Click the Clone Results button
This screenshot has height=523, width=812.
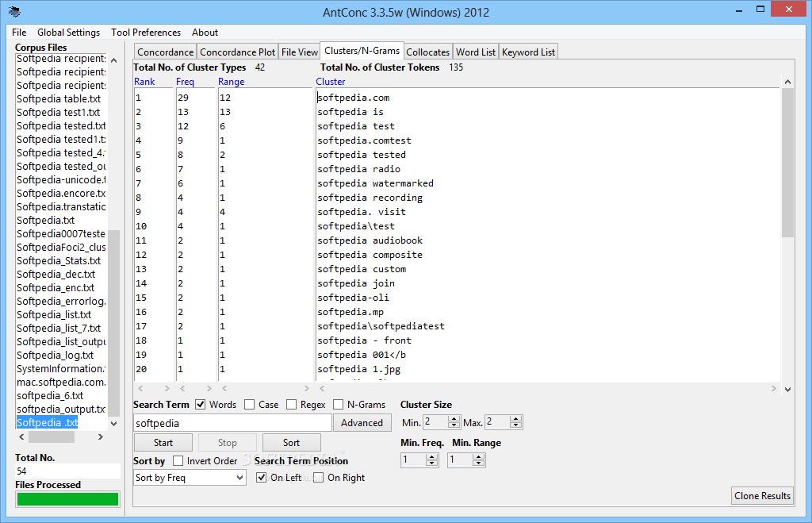pyautogui.click(x=762, y=496)
